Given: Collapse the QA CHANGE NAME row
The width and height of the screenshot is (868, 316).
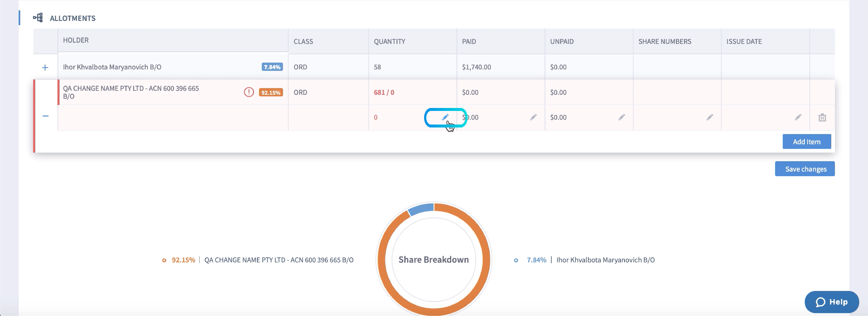Looking at the screenshot, I should pyautogui.click(x=45, y=116).
